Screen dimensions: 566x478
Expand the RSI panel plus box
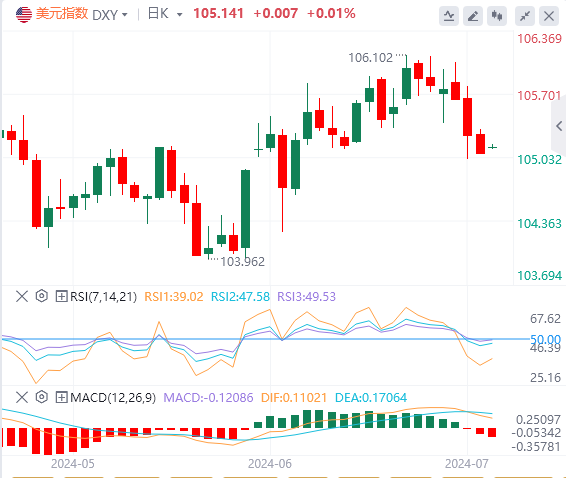pyautogui.click(x=61, y=296)
